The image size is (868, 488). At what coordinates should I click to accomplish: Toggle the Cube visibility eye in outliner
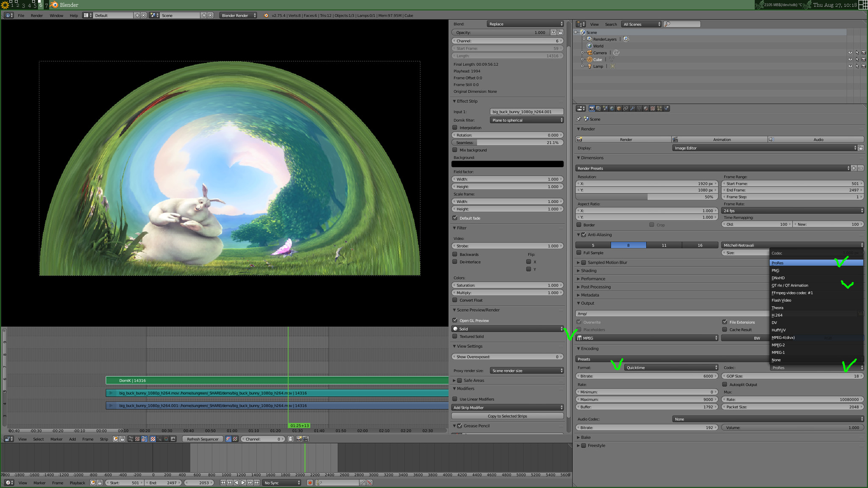[x=850, y=59]
